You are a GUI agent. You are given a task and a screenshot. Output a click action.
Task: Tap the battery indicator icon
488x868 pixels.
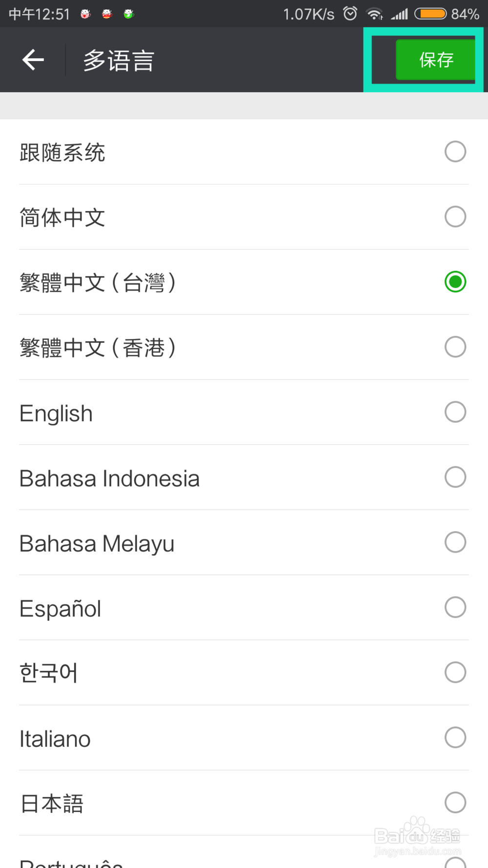coord(430,14)
